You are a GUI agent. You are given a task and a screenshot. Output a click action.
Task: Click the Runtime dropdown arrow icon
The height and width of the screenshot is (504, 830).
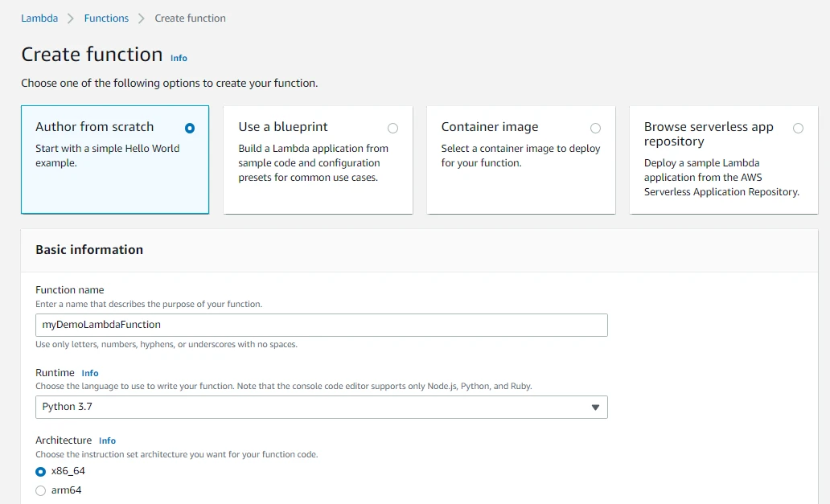(x=595, y=408)
